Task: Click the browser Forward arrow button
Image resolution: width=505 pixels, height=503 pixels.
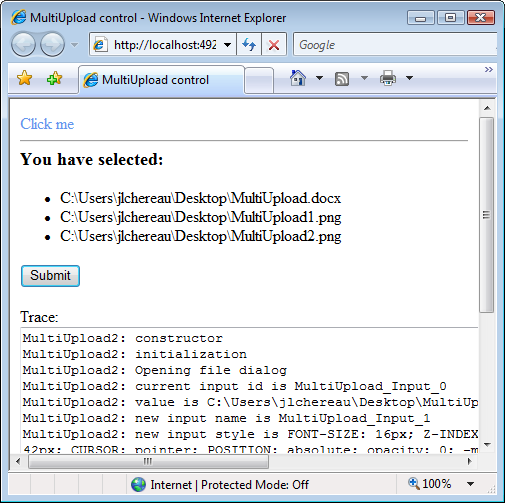Action: tap(52, 44)
